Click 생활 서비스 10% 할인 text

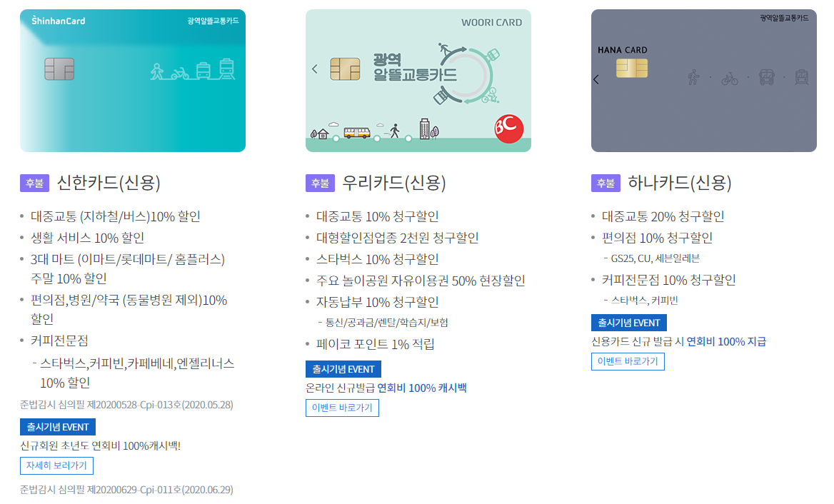[x=87, y=238]
